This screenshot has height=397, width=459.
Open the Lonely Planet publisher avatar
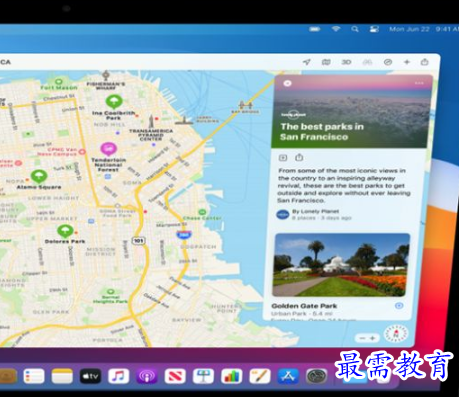[283, 214]
